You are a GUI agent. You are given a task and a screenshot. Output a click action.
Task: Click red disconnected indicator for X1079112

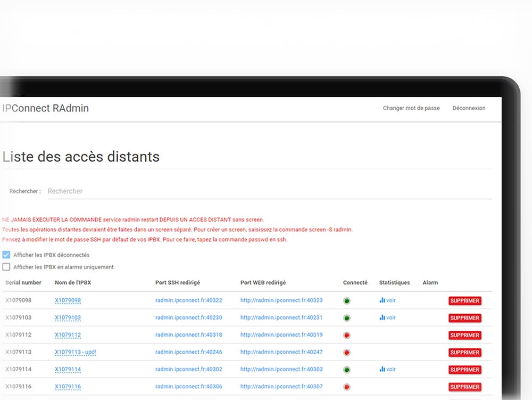coord(347,336)
